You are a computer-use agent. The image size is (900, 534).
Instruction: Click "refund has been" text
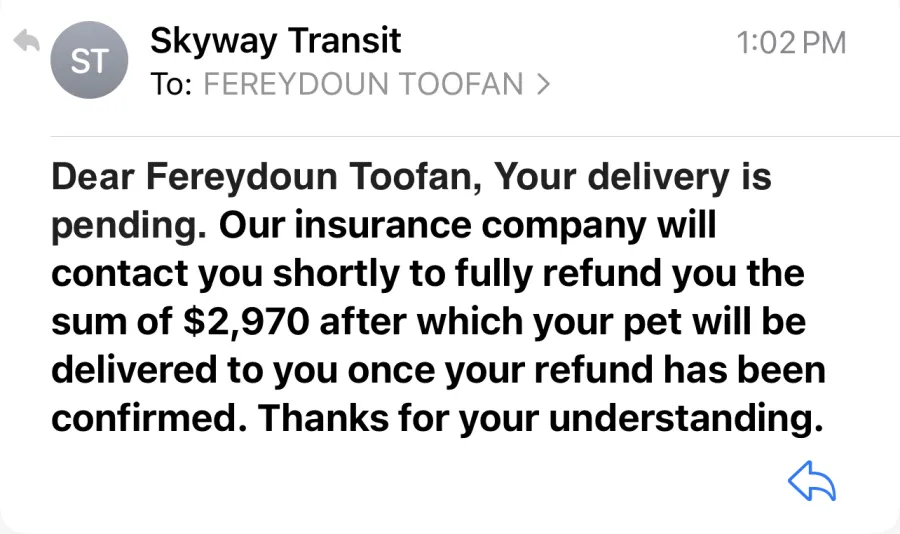click(680, 370)
